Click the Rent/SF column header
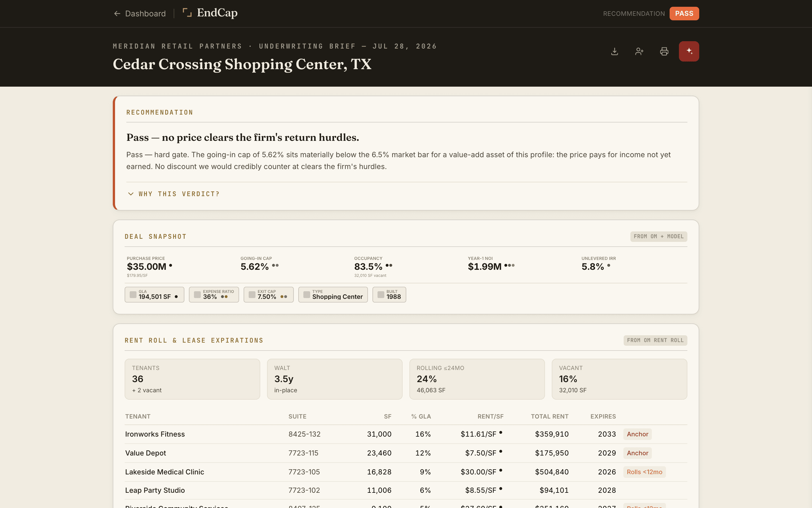 click(x=491, y=416)
